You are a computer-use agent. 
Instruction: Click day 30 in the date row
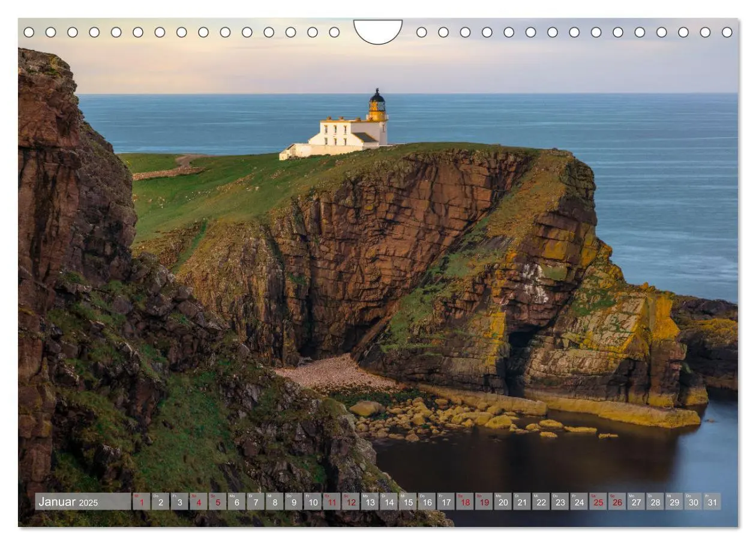coord(692,502)
